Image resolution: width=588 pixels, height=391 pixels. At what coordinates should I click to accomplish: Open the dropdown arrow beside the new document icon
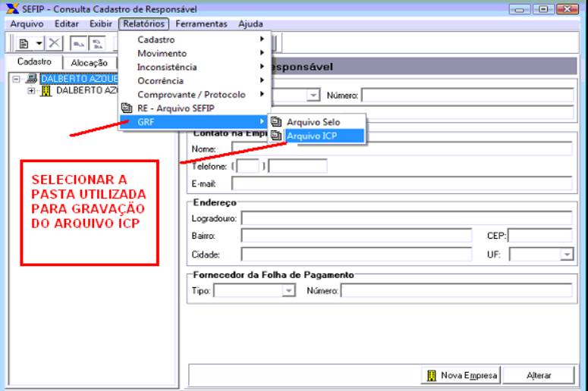[x=39, y=43]
